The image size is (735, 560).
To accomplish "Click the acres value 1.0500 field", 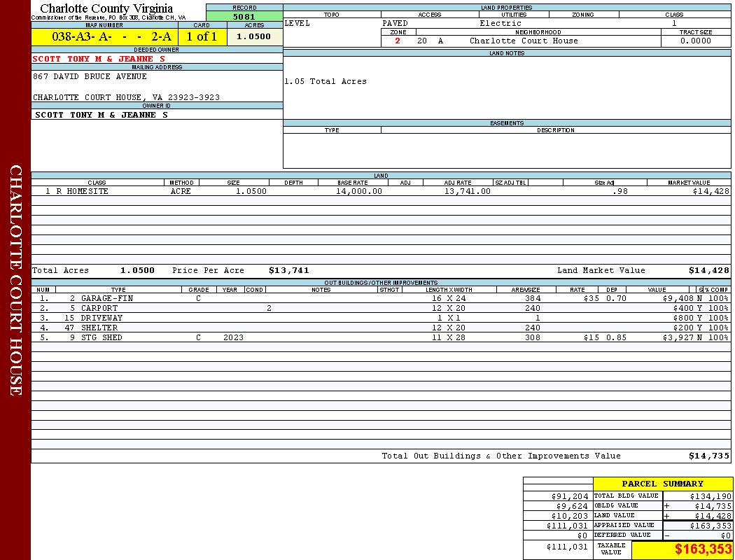I will 253,37.
